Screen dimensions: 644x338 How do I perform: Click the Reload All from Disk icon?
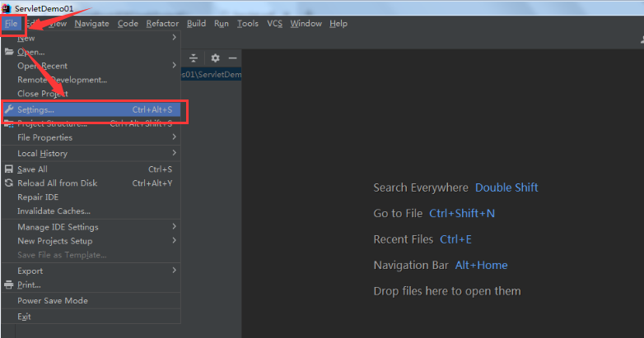click(8, 183)
